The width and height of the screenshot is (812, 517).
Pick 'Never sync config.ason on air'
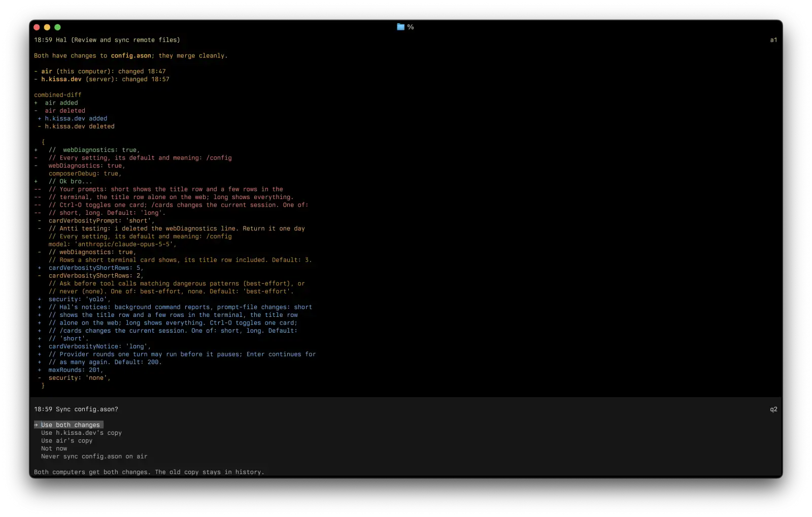[x=94, y=456]
